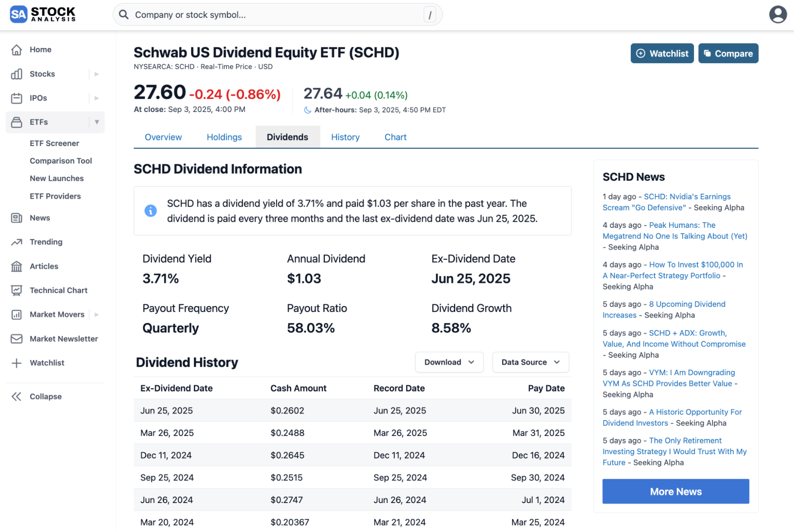Open ETF Screener in sidebar
The height and width of the screenshot is (532, 794).
[54, 143]
